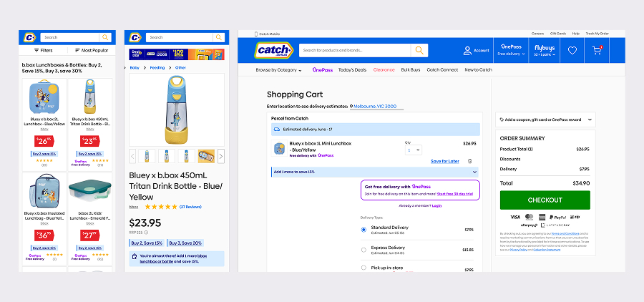Select the orange-background product thumbnail
The image size is (644, 302).
point(206,156)
